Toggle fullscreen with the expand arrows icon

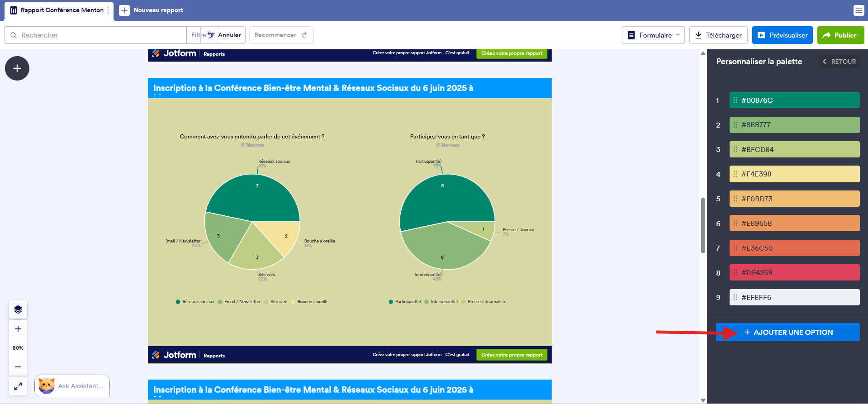18,386
